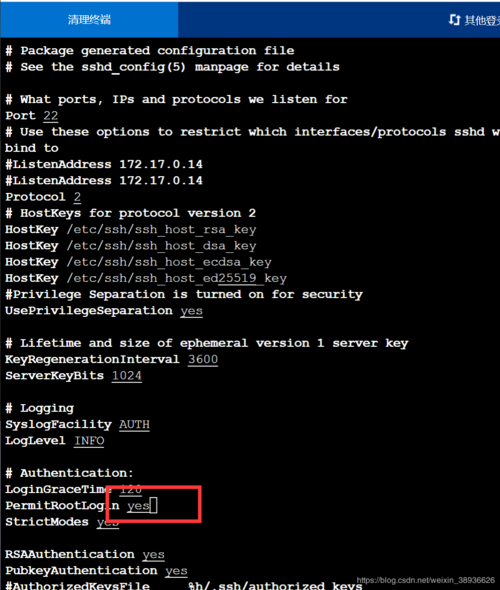
Task: Click the Port value 22
Action: 51,116
